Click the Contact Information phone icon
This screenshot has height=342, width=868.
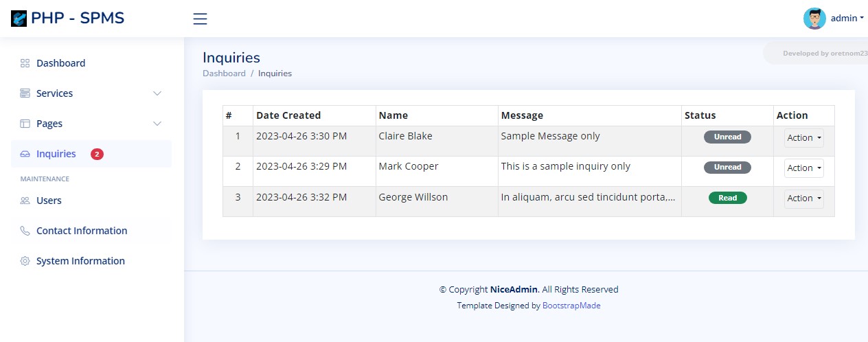point(25,231)
